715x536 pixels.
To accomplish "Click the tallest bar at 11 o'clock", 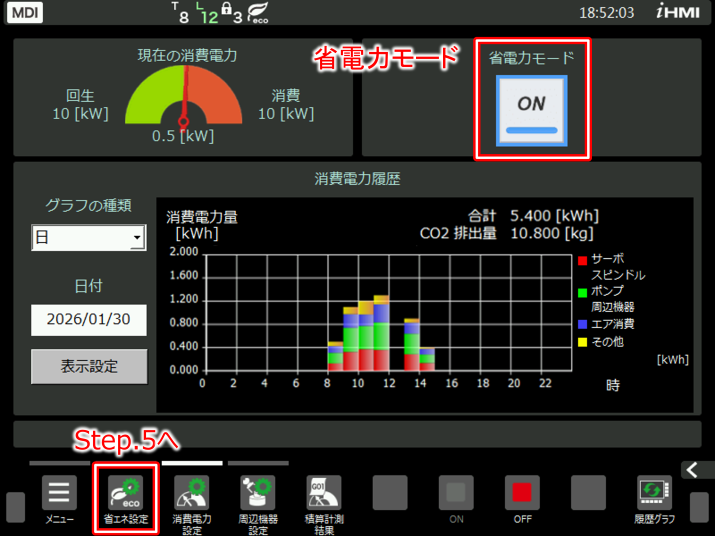I will (x=381, y=333).
